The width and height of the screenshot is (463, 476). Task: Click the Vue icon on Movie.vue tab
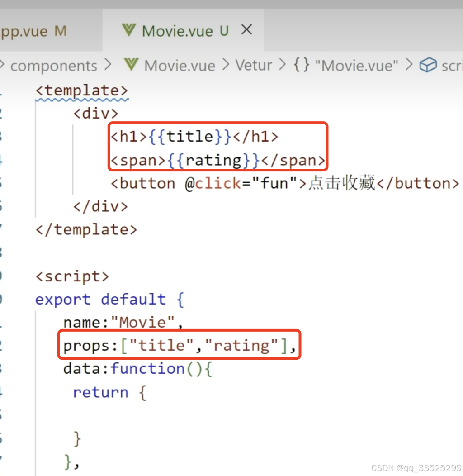click(x=129, y=30)
